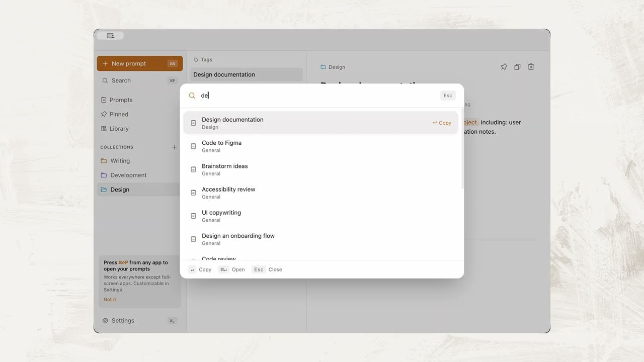Click the Development folder icon
Screen dimensions: 644x362
[104, 175]
